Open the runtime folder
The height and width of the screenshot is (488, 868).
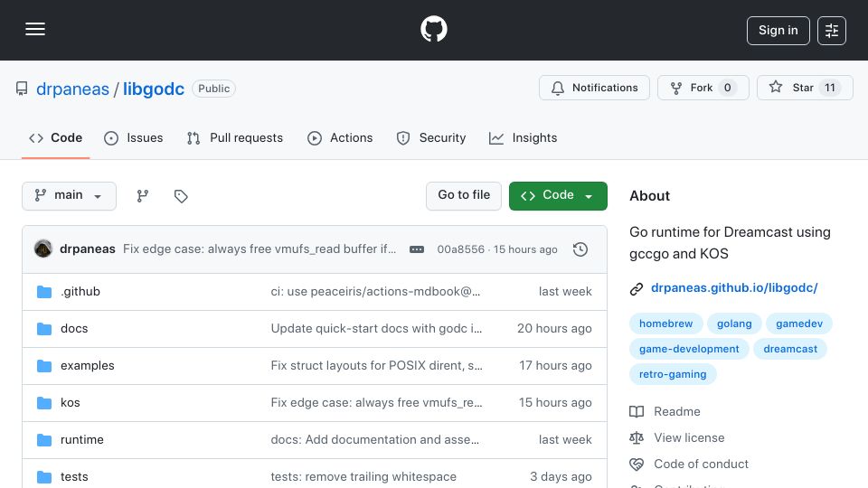point(82,440)
